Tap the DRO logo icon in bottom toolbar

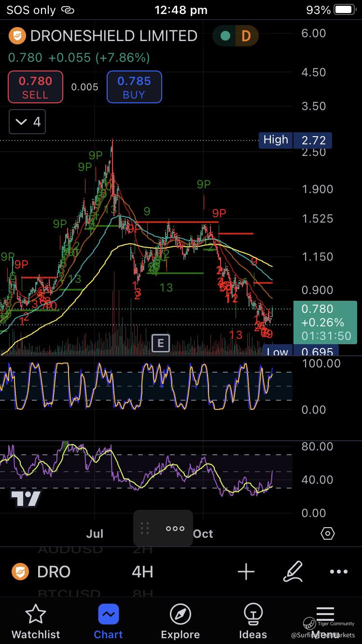click(20, 572)
